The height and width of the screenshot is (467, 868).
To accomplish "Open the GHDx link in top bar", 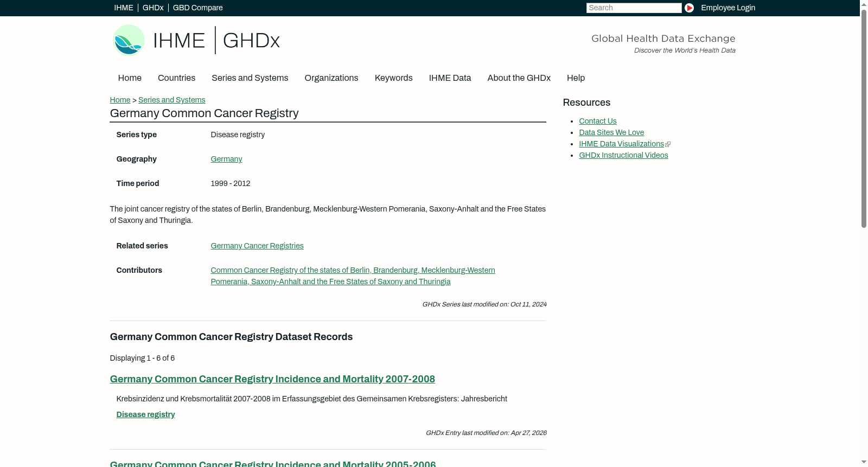I will tap(153, 8).
